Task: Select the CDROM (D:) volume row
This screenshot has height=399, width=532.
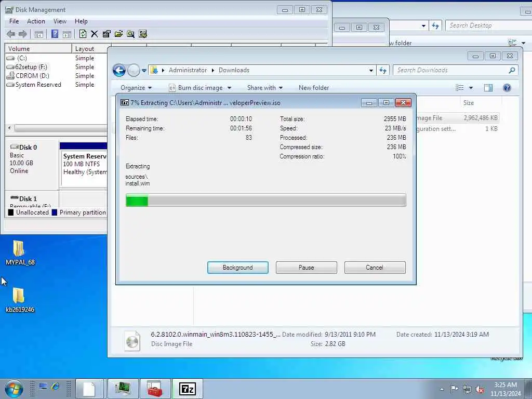Action: coord(56,76)
